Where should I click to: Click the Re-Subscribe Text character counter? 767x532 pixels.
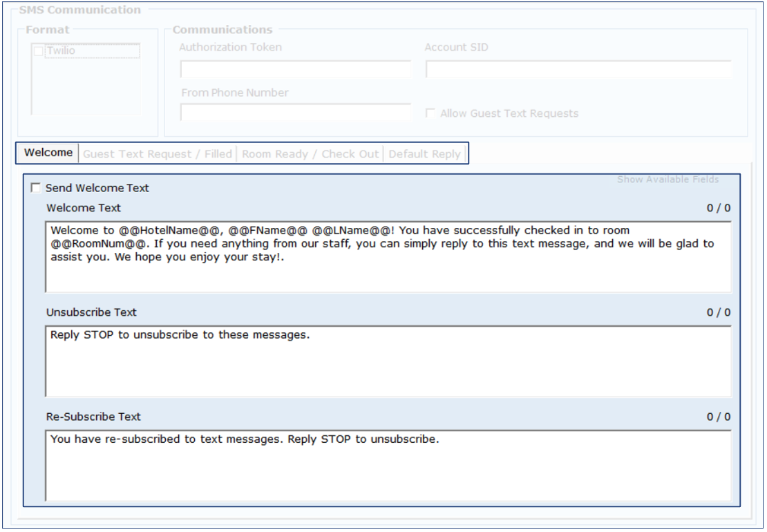(718, 417)
